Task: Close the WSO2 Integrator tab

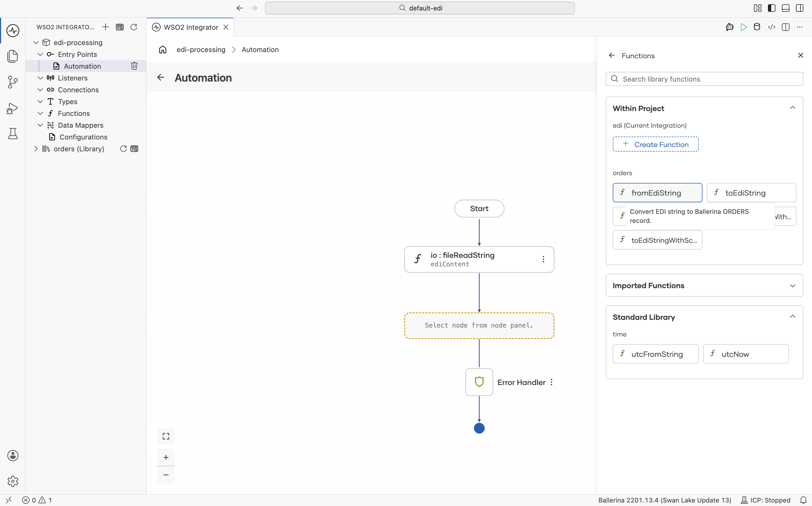Action: point(226,27)
